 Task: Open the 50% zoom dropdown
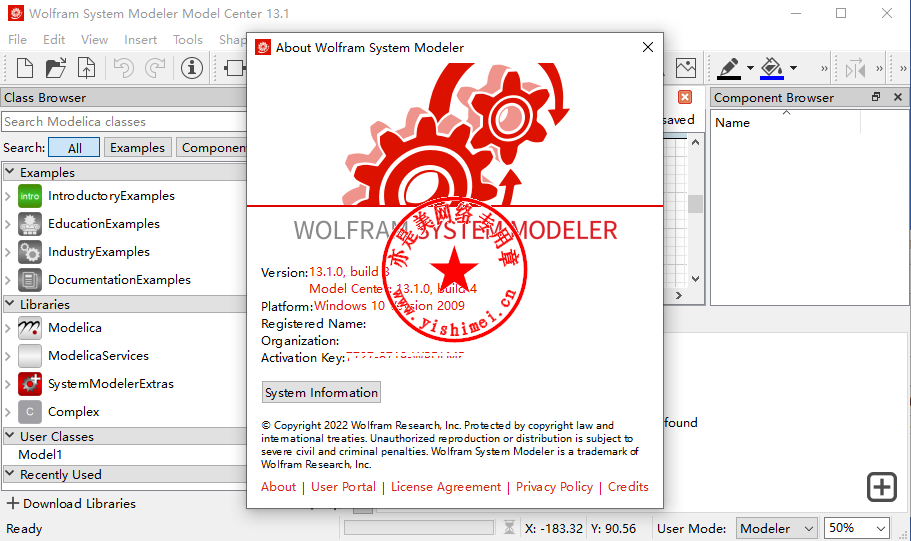[857, 528]
